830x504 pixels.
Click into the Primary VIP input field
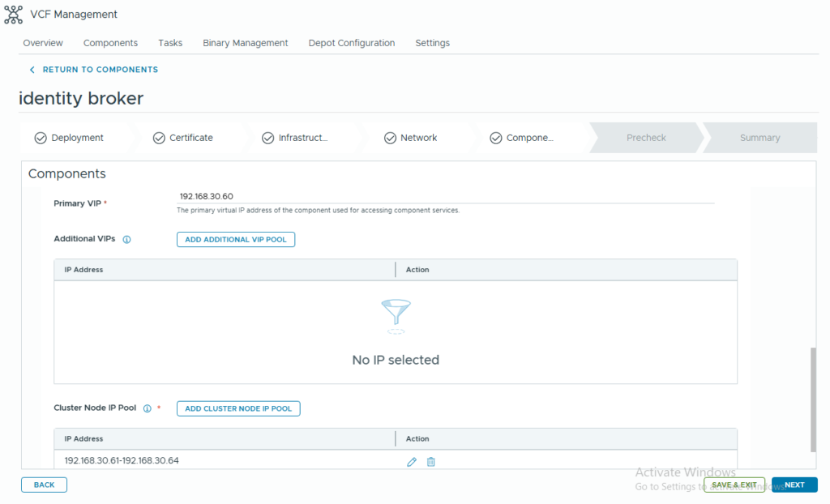(444, 196)
